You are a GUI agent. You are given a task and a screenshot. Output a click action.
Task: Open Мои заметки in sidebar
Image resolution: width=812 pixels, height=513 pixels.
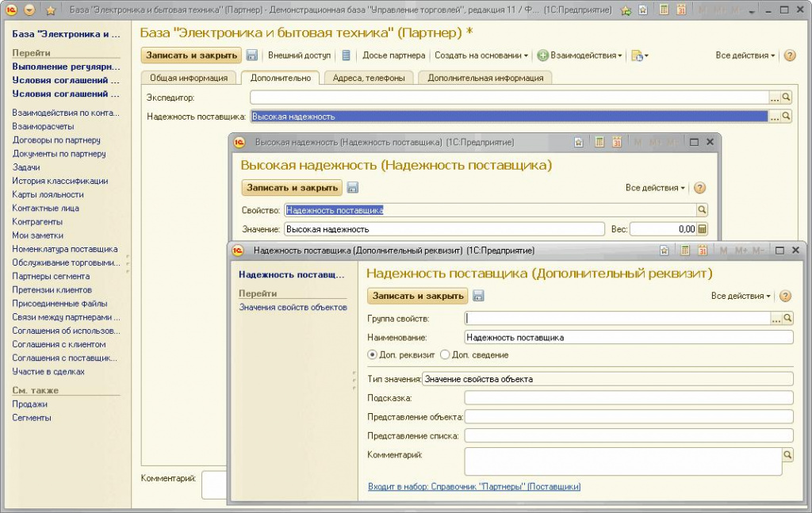(x=37, y=235)
